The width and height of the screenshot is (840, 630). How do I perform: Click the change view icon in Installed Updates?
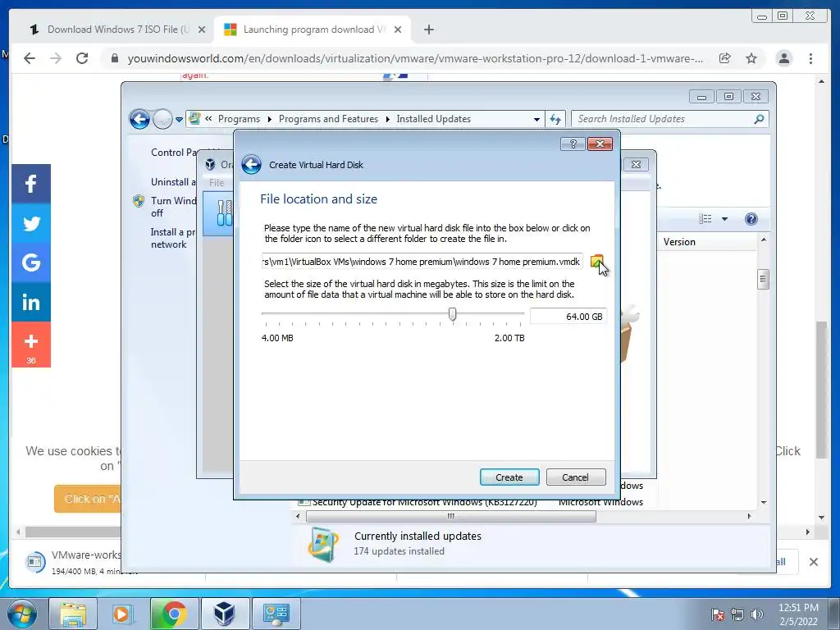[705, 218]
